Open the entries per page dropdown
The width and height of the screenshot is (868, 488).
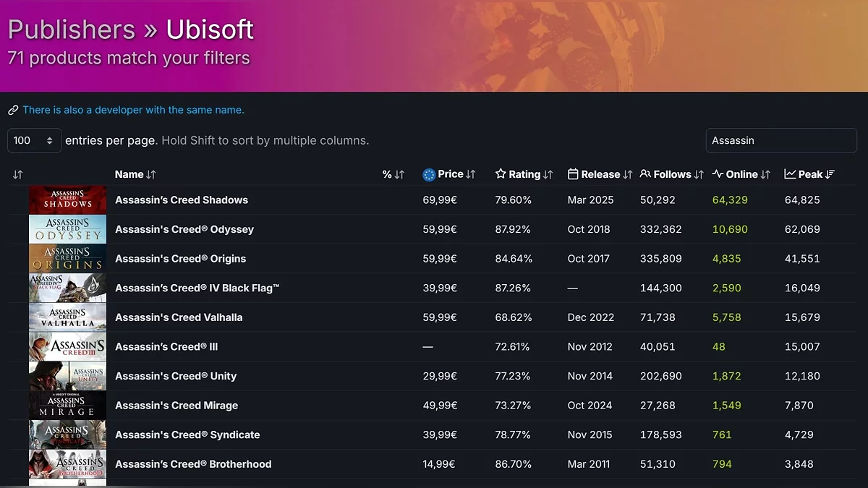(x=34, y=140)
